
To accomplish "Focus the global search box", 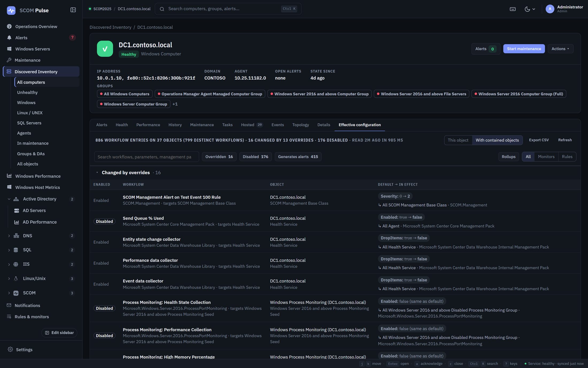I will tap(228, 9).
